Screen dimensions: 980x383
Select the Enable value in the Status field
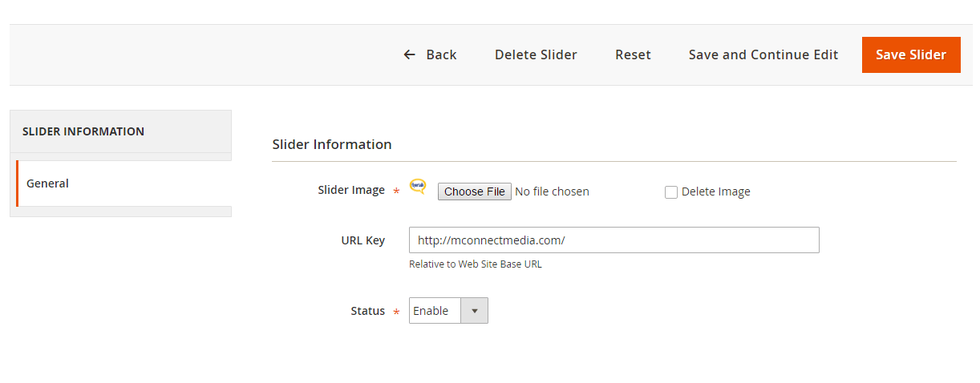point(434,311)
